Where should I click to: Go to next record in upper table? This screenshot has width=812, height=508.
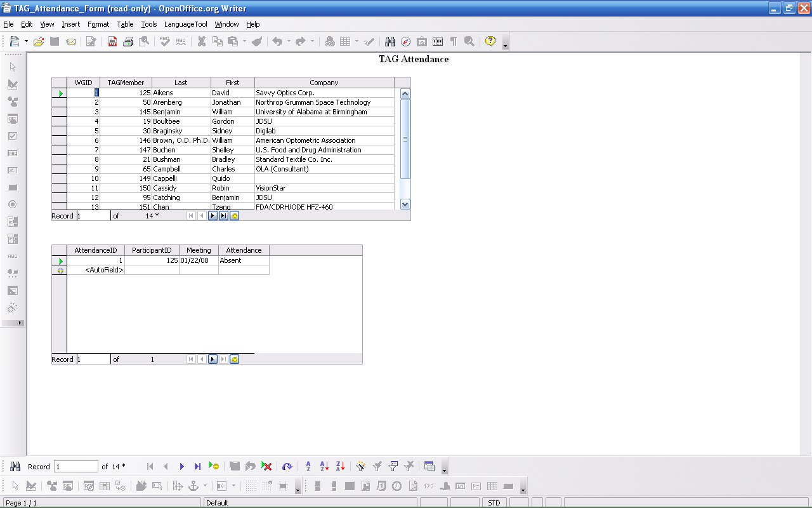(213, 216)
